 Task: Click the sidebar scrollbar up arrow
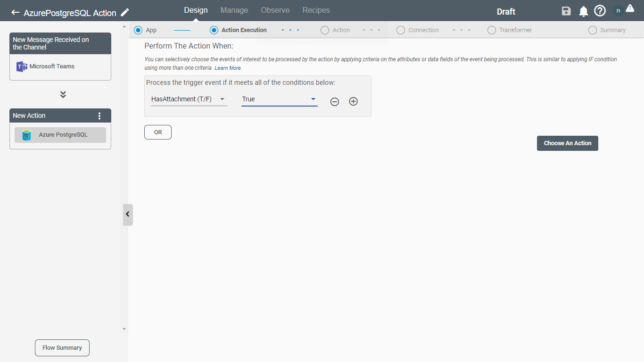(124, 27)
